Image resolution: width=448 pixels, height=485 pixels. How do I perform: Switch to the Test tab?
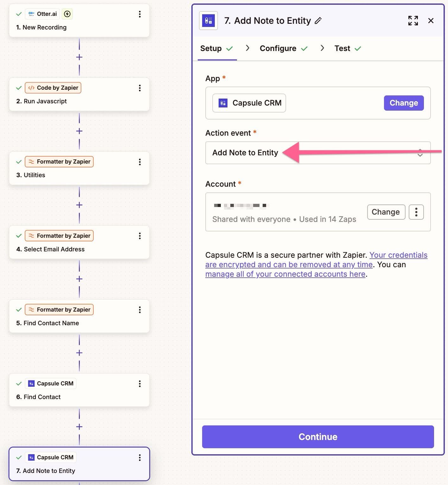point(342,48)
